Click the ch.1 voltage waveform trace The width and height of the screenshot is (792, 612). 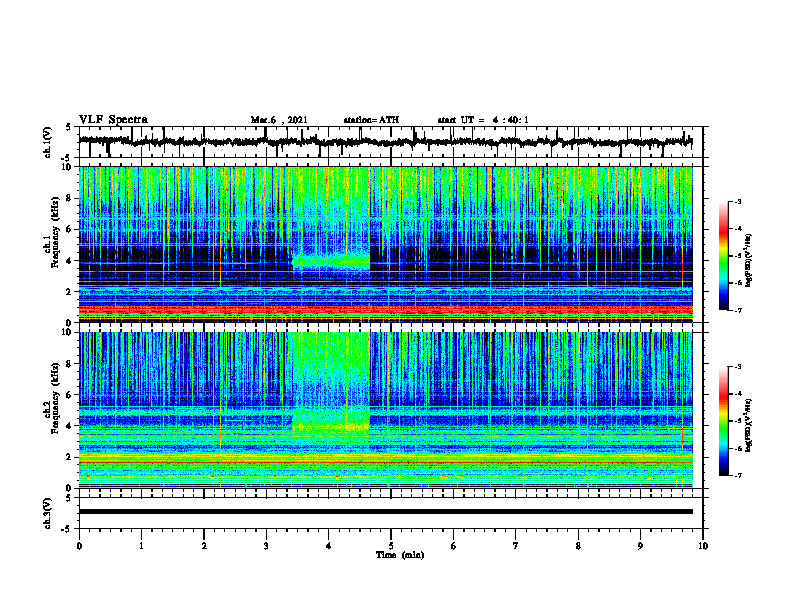386,142
